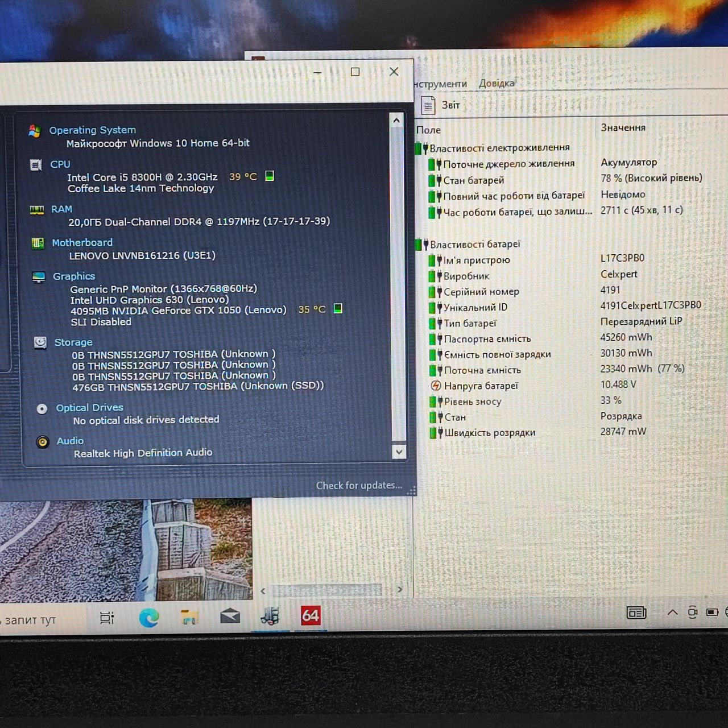Screen dimensions: 728x728
Task: Open the Optical Drives section heading
Action: [90, 408]
